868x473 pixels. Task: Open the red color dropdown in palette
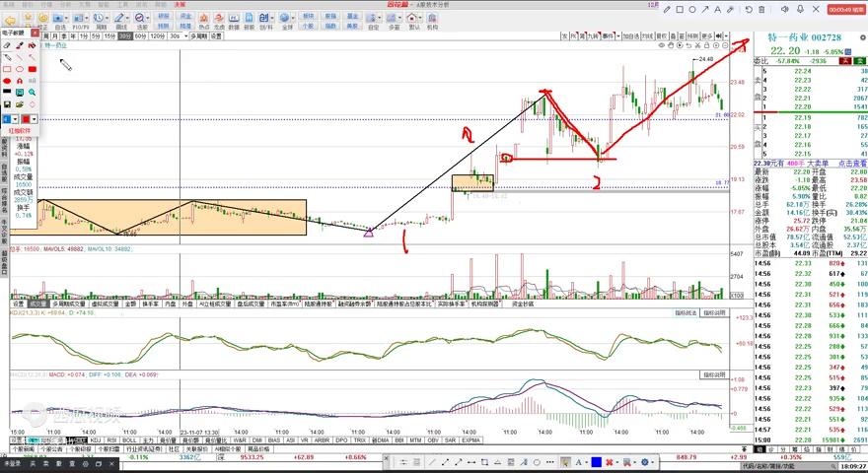pos(34,119)
